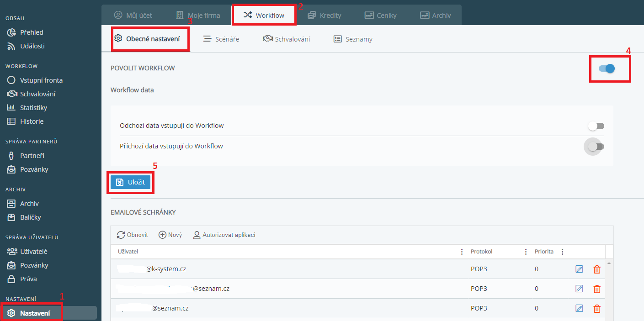Click the Obnovit refresh icon
644x321 pixels.
pos(121,235)
